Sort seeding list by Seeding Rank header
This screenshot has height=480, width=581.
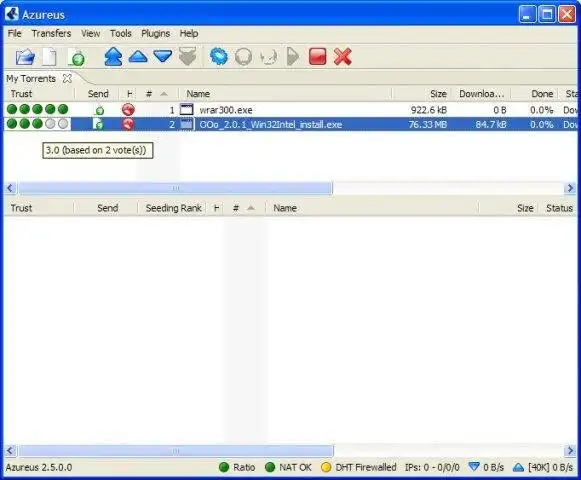[173, 208]
